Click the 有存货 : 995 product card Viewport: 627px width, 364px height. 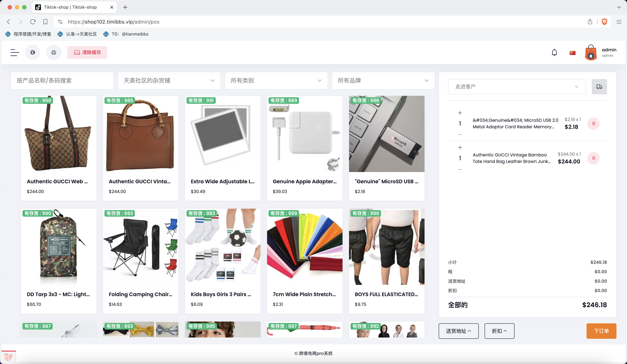pyautogui.click(x=223, y=329)
